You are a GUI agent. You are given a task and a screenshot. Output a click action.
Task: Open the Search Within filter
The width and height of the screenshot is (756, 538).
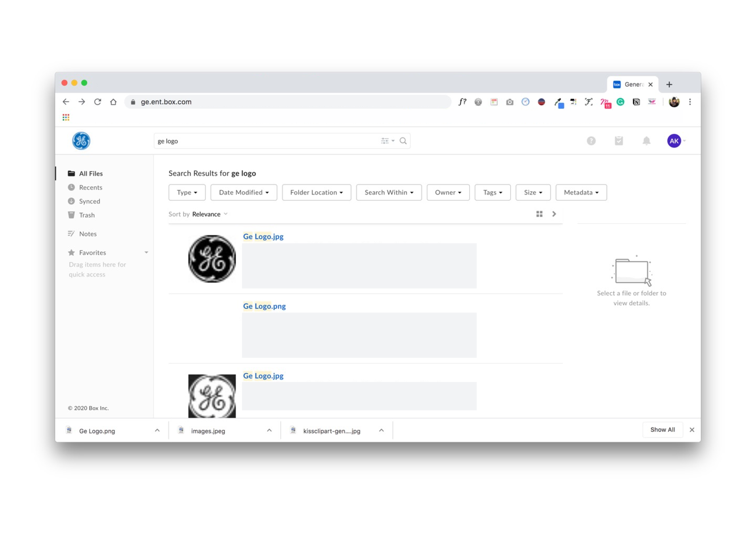(x=389, y=192)
